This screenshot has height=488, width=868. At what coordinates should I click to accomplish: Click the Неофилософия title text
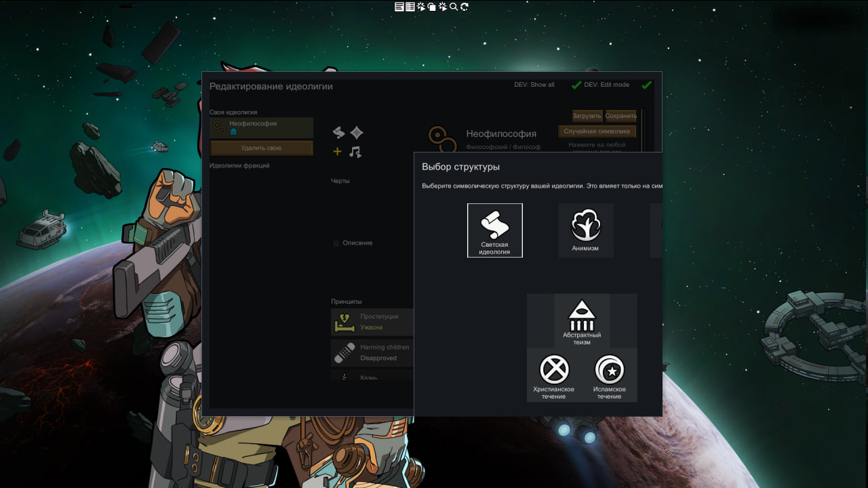tap(501, 134)
